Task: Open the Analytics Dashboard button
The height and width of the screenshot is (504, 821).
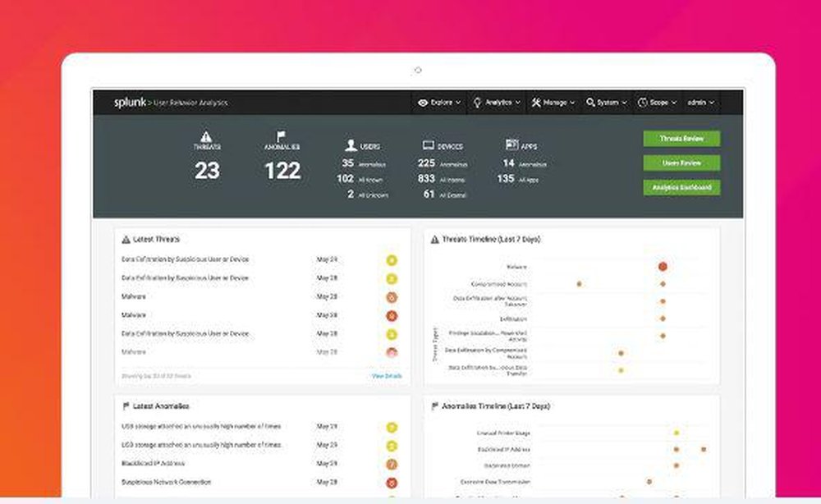Action: [x=681, y=187]
